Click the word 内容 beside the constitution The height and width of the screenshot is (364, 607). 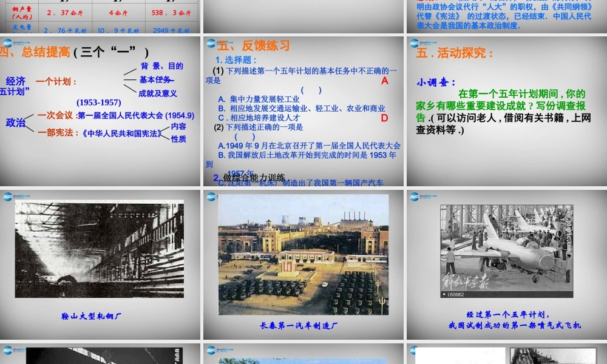click(179, 127)
